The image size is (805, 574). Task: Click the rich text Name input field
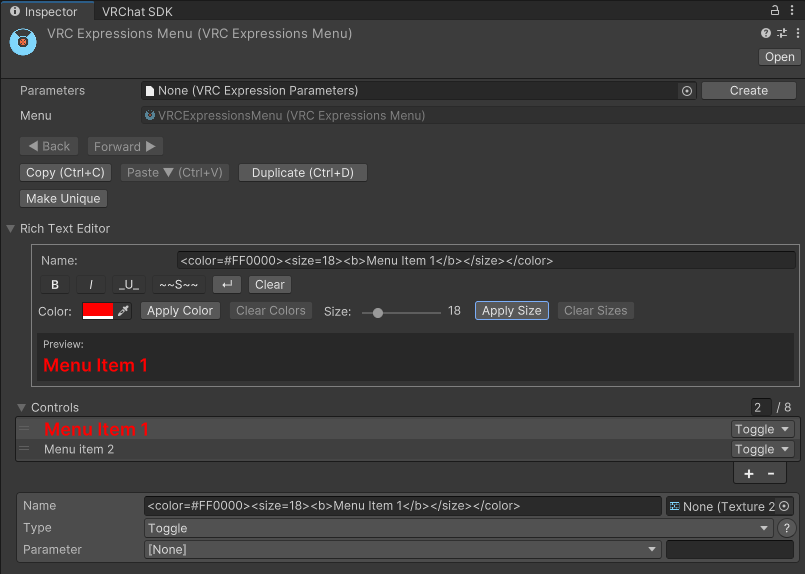pos(486,260)
